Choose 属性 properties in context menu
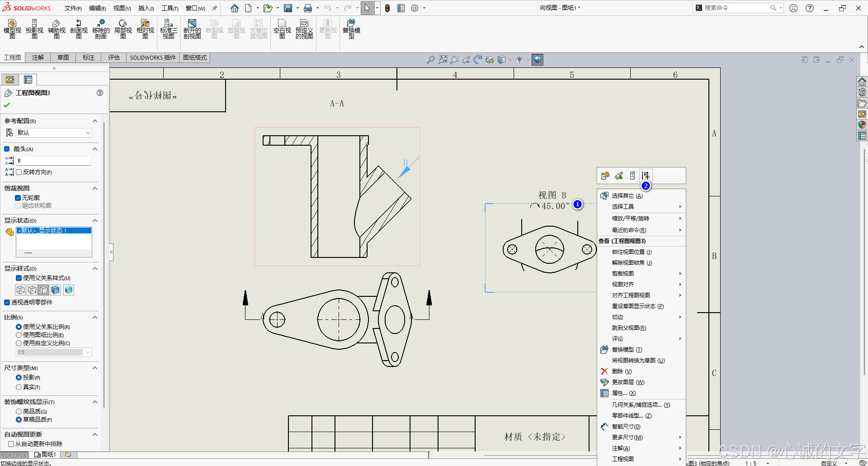 pos(642,393)
